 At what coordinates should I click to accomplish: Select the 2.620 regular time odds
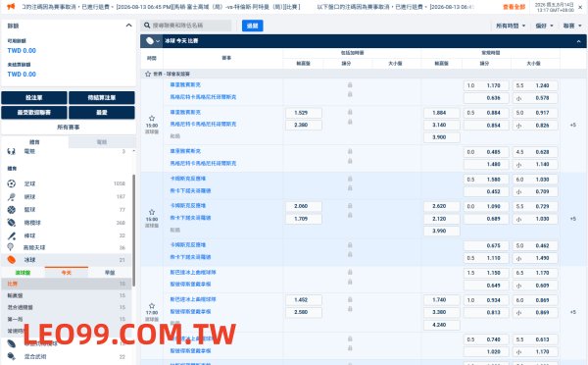tap(441, 206)
